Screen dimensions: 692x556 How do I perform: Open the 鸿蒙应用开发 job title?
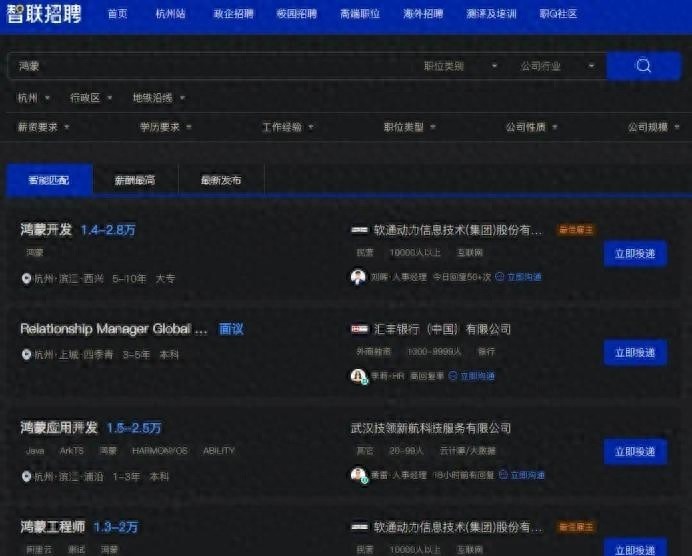pyautogui.click(x=59, y=428)
